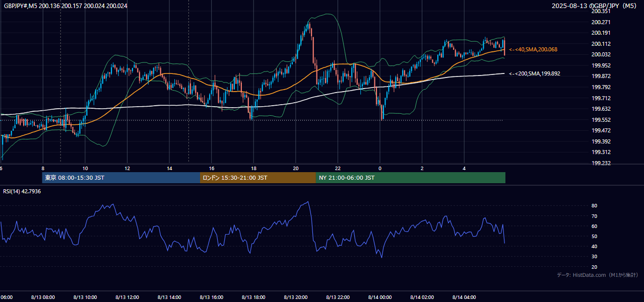The image size is (644, 302).
Task: Click price axis value 199.952
Action: click(601, 65)
